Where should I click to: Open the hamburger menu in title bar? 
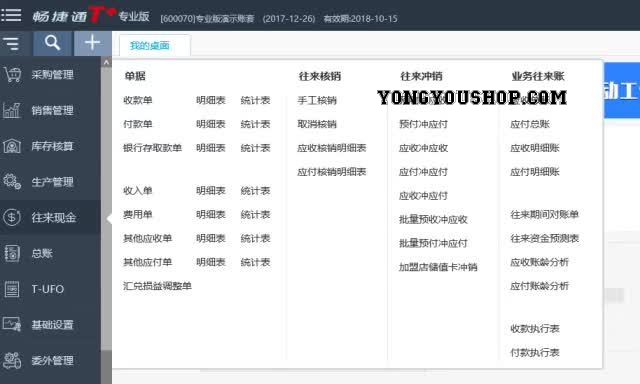(x=11, y=15)
